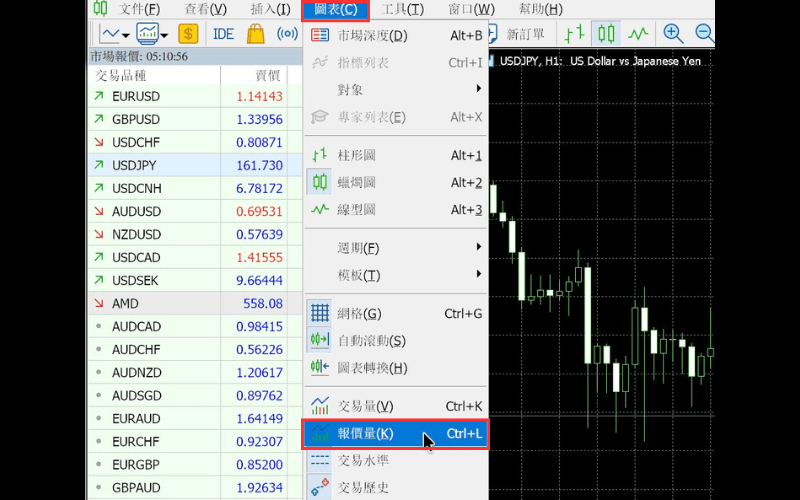
Task: Switch to line chart toolbar icon
Action: coord(638,34)
